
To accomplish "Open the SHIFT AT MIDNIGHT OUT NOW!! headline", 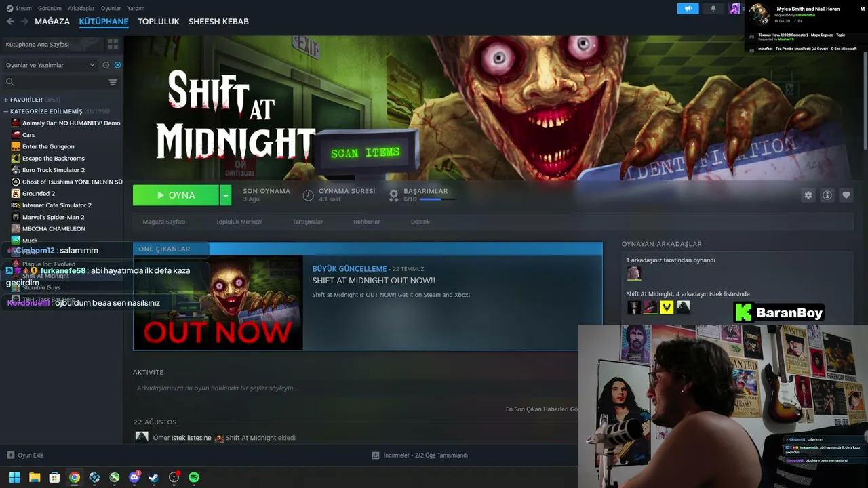I will click(374, 281).
